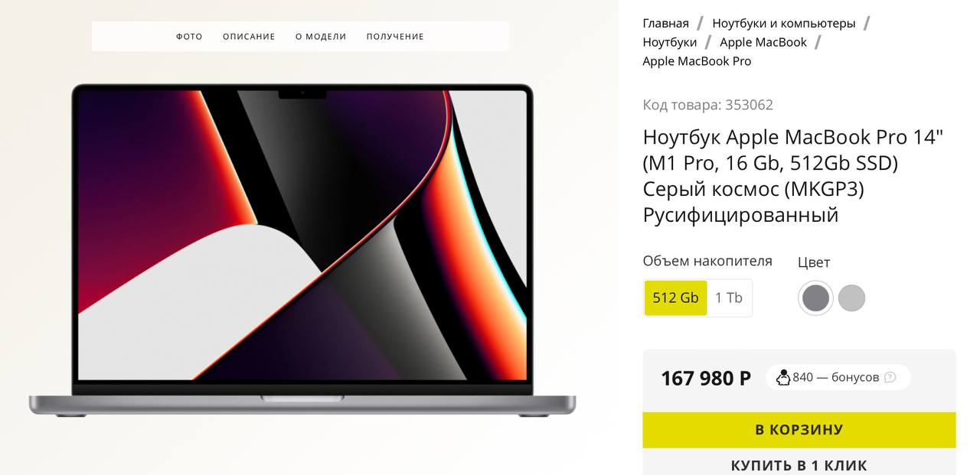Switch to the ФОТО tab
Viewport: 980px width, 475px height.
click(x=189, y=37)
